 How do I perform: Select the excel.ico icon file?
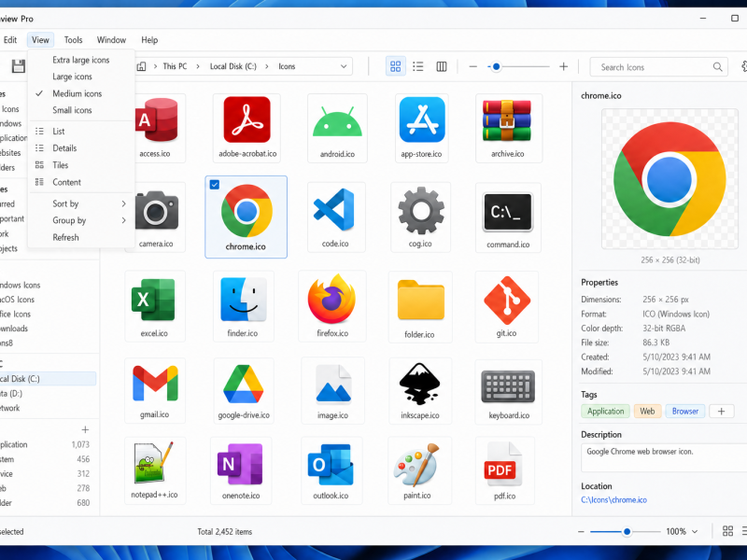coord(154,306)
